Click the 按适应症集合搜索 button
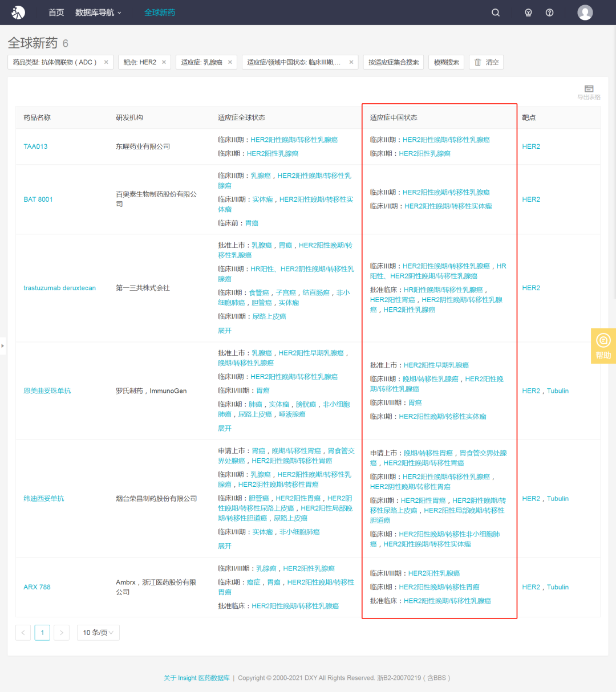 pyautogui.click(x=394, y=62)
